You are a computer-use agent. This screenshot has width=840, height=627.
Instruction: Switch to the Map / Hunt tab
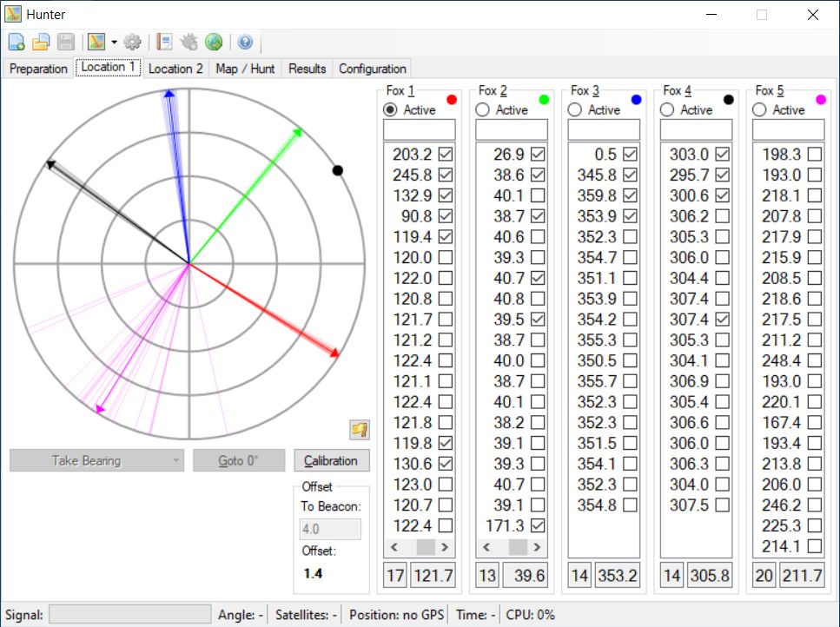point(245,69)
